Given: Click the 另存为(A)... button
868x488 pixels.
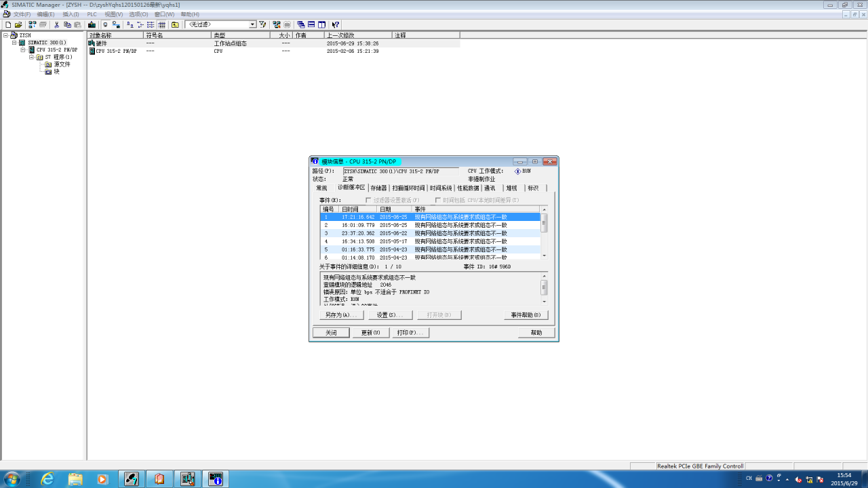Looking at the screenshot, I should [x=341, y=315].
